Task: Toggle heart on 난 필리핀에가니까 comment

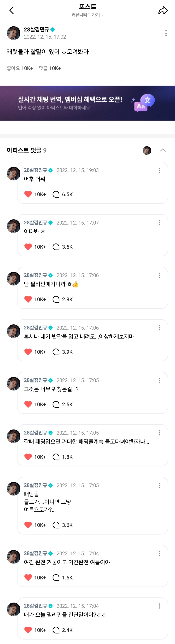Action: [x=28, y=299]
